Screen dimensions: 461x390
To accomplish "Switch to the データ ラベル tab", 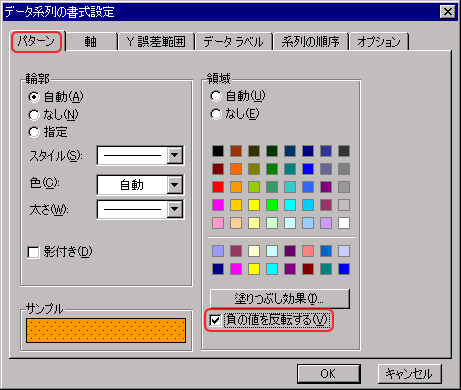I will tap(234, 42).
